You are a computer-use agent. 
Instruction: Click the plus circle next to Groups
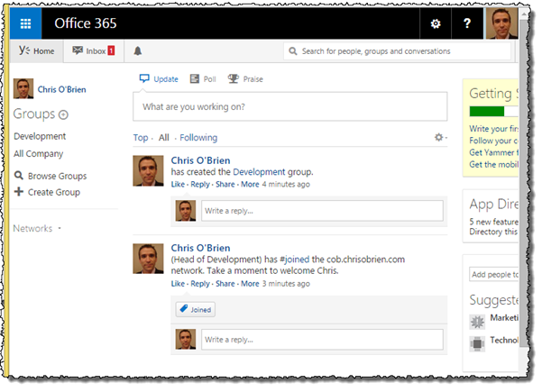point(63,114)
